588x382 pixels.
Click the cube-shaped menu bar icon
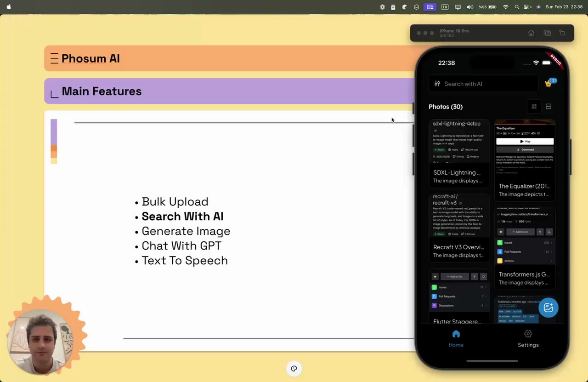click(405, 7)
